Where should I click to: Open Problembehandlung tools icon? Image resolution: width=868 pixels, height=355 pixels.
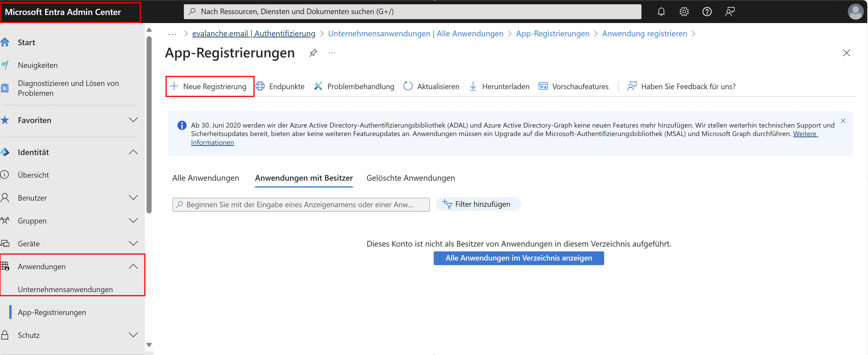pyautogui.click(x=318, y=86)
